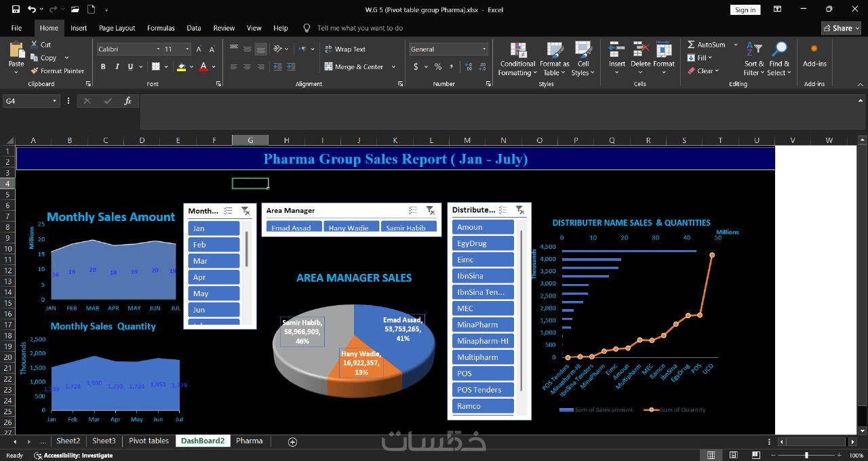
Task: Apply percent style format
Action: click(438, 66)
